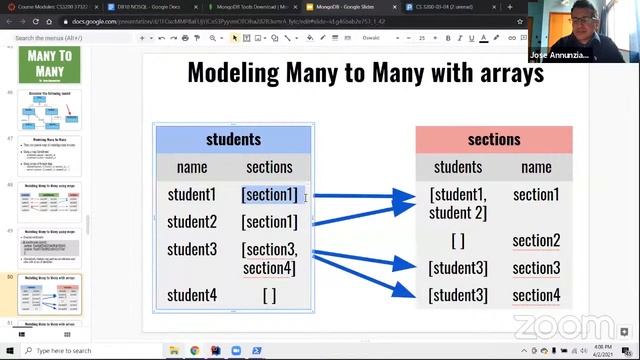
Task: Bookmark this page with the star
Action: coord(520,22)
